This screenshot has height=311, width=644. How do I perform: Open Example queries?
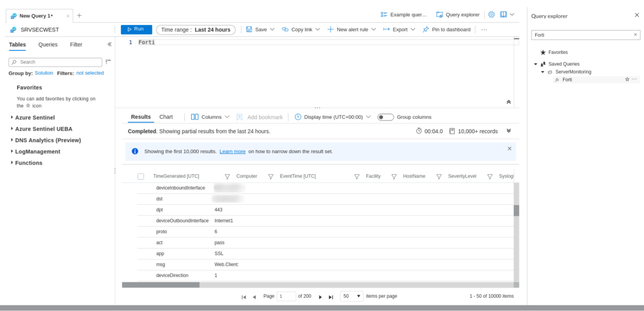pyautogui.click(x=404, y=15)
